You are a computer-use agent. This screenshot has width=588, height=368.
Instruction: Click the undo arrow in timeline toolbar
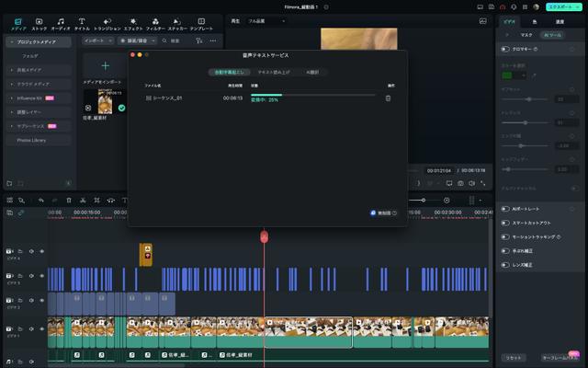[x=40, y=200]
